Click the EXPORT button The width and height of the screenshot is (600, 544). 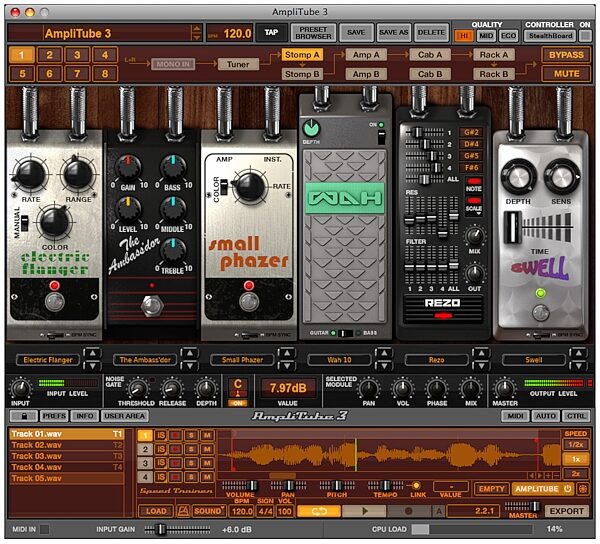point(567,511)
